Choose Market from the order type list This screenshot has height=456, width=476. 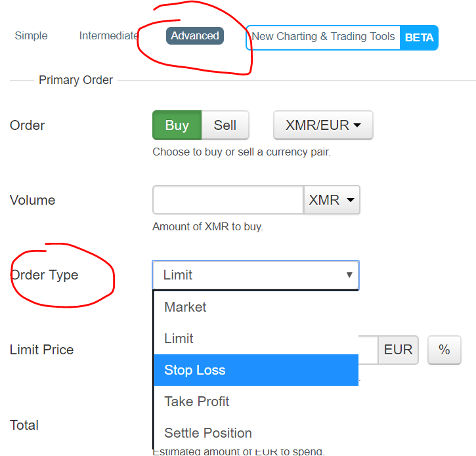(185, 307)
